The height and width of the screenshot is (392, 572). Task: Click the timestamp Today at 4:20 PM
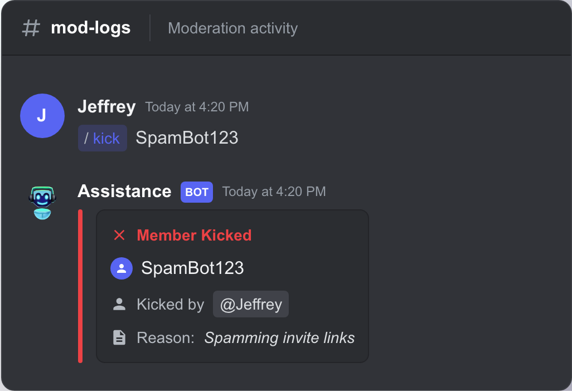(196, 107)
